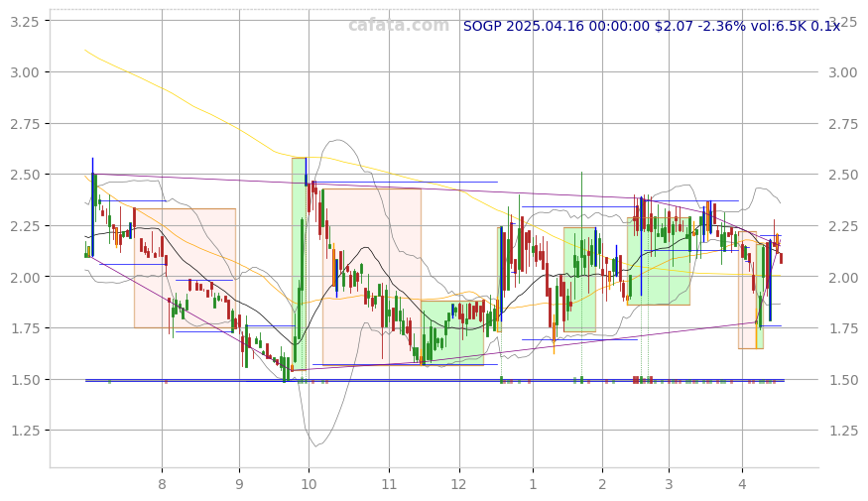Click the 2.75 label on right price axis

[x=843, y=124]
